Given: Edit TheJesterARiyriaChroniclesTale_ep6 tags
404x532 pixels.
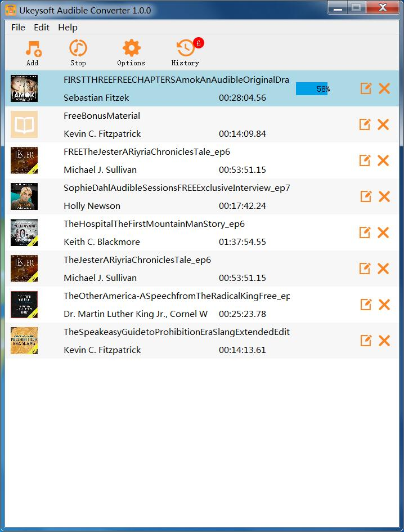Looking at the screenshot, I should (365, 269).
